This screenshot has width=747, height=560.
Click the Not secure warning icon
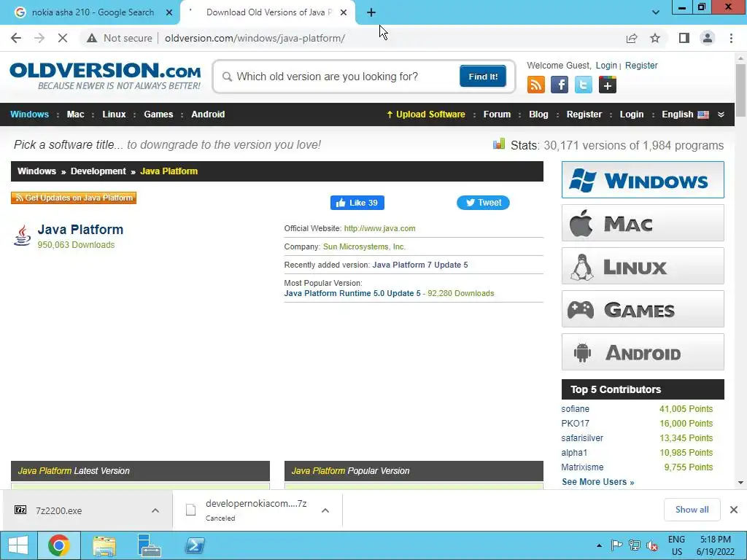coord(92,38)
